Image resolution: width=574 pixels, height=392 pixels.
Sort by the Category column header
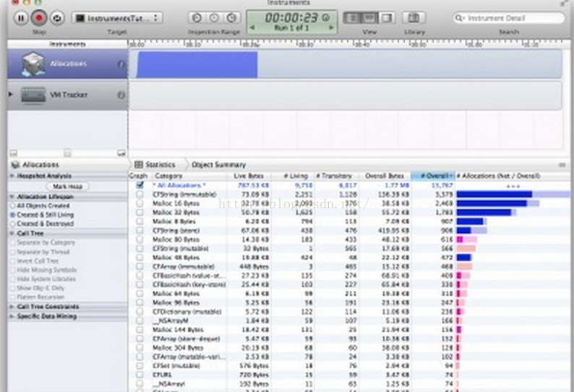tap(189, 176)
